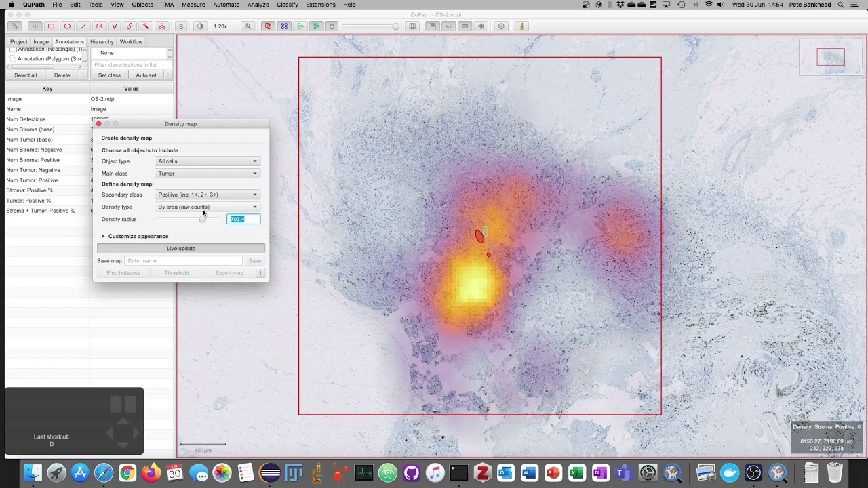Screen dimensions: 868x488
Task: Toggle the Live update button
Action: tap(181, 249)
